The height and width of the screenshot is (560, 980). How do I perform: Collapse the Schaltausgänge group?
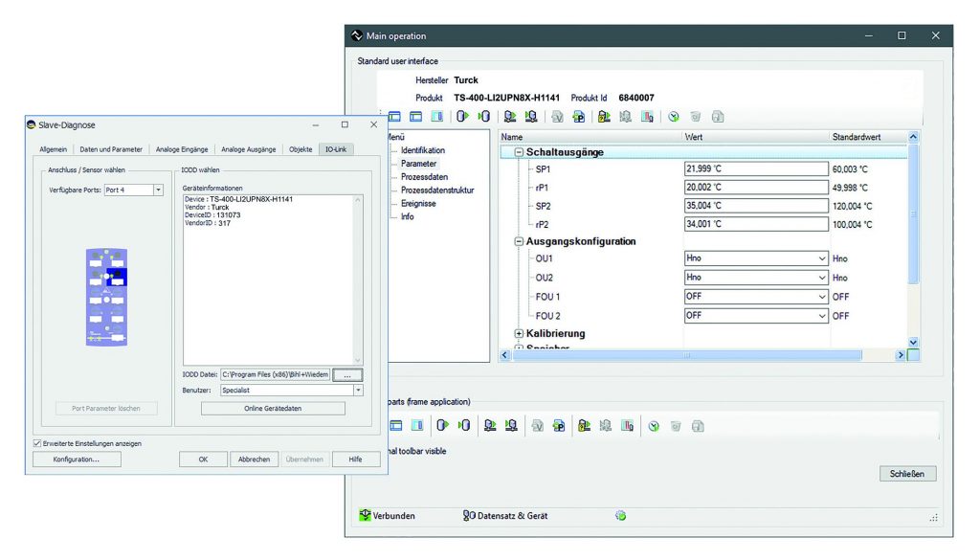(x=519, y=152)
